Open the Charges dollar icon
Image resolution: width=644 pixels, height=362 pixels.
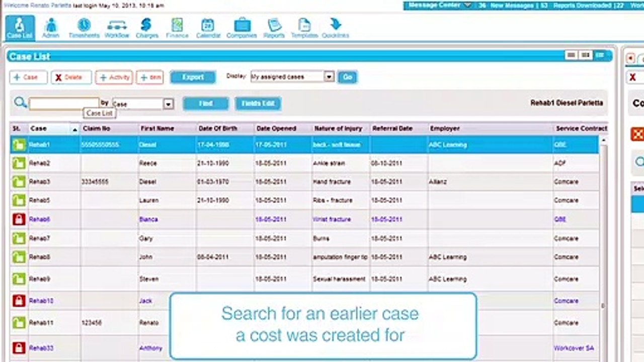point(146,27)
